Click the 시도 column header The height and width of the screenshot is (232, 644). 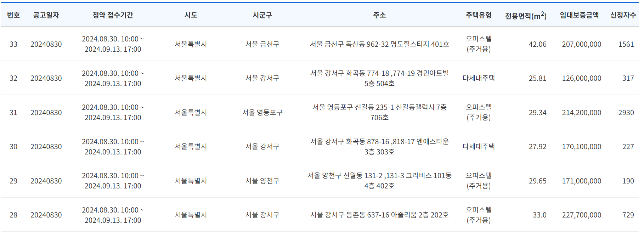coord(191,15)
